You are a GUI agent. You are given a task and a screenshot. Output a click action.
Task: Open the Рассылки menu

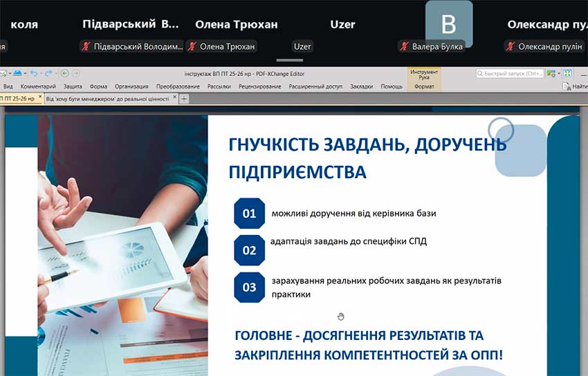[219, 86]
